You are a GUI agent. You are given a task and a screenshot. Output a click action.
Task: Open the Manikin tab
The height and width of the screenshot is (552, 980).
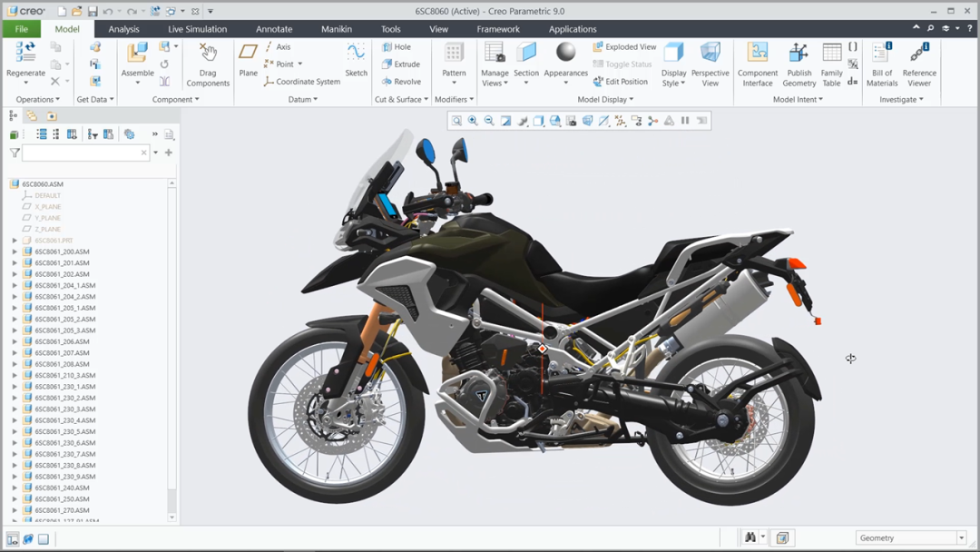(337, 29)
